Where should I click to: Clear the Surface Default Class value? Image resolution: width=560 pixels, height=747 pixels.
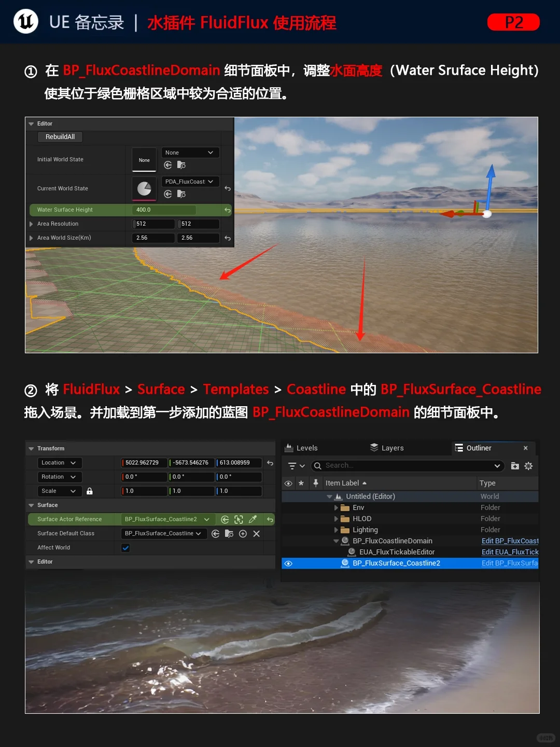(x=256, y=534)
